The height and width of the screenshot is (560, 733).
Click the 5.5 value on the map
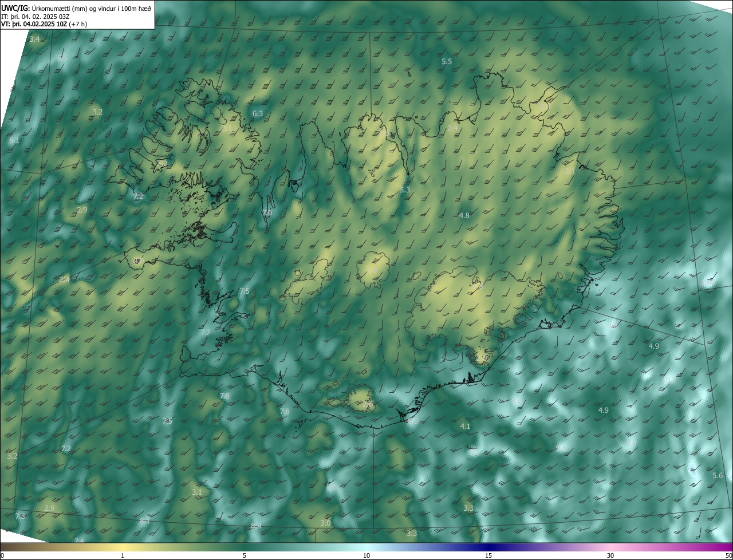click(x=447, y=61)
